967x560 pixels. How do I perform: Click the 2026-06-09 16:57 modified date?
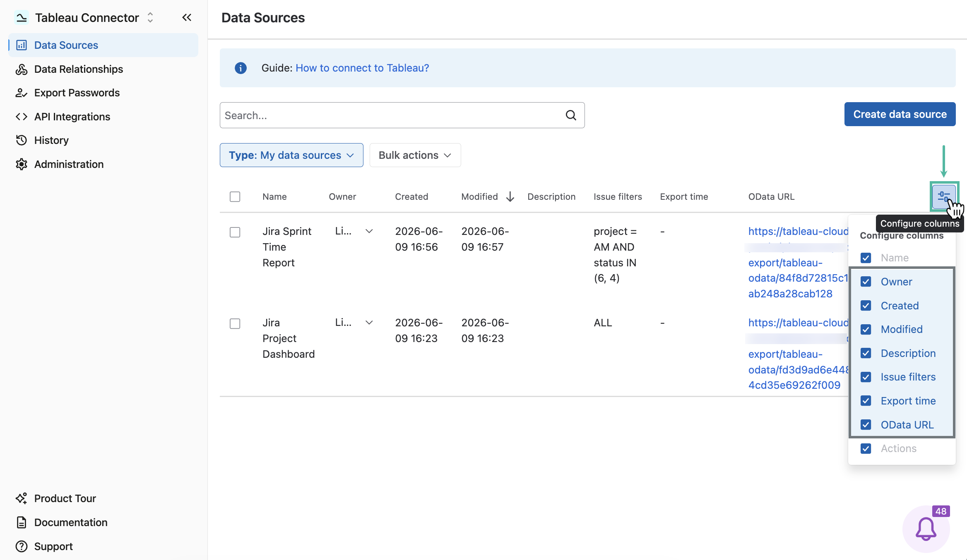(x=485, y=239)
